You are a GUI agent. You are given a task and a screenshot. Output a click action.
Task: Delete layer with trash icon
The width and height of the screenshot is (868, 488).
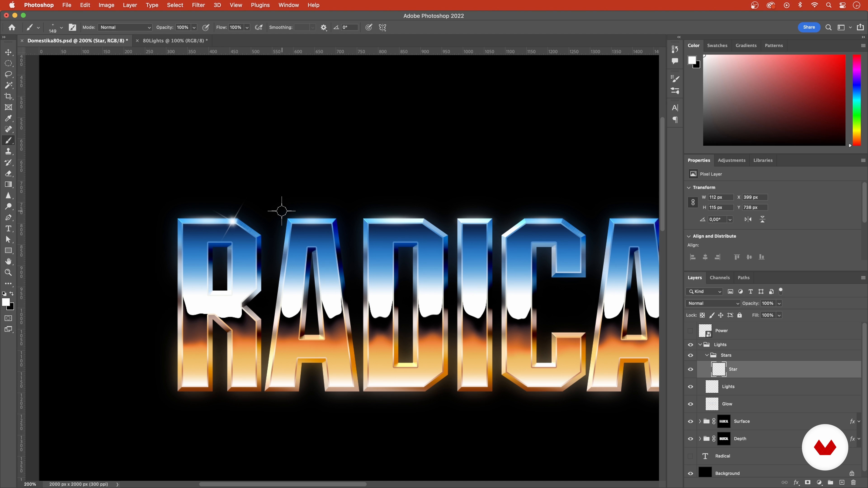tap(853, 482)
